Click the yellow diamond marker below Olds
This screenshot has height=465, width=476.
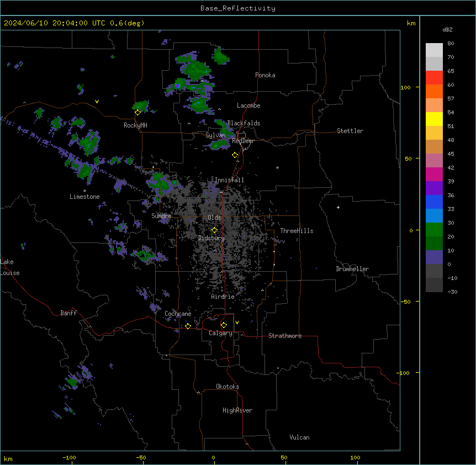[x=214, y=230]
